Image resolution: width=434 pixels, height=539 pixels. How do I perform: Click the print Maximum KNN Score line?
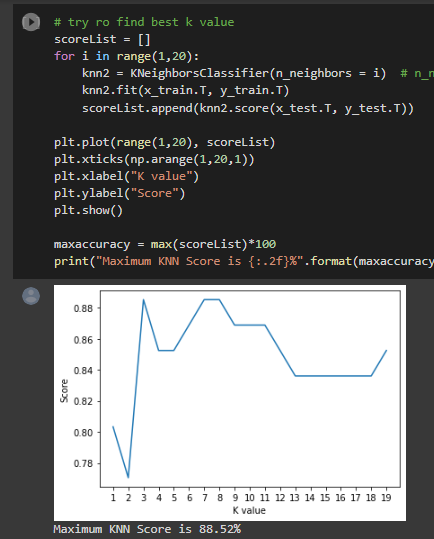[x=244, y=262]
